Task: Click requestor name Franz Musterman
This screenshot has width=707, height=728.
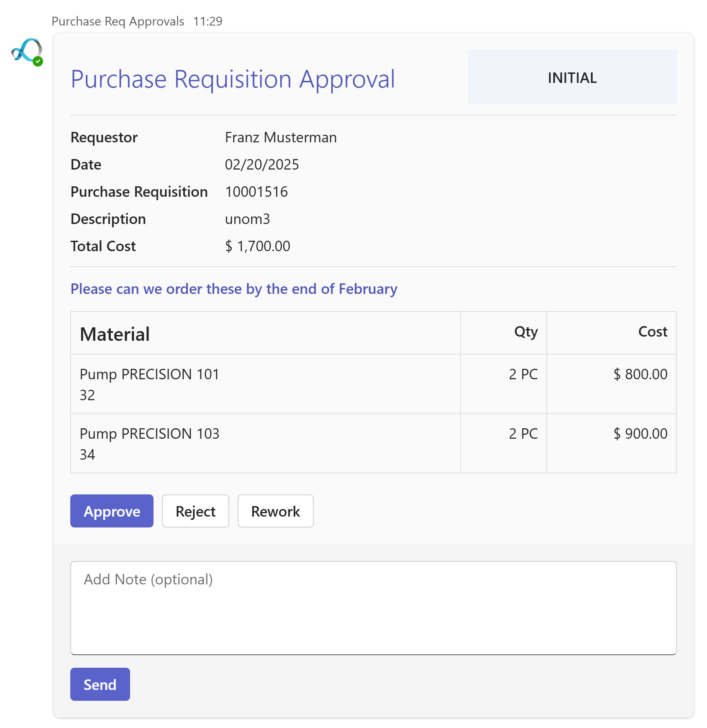Action: (x=281, y=137)
